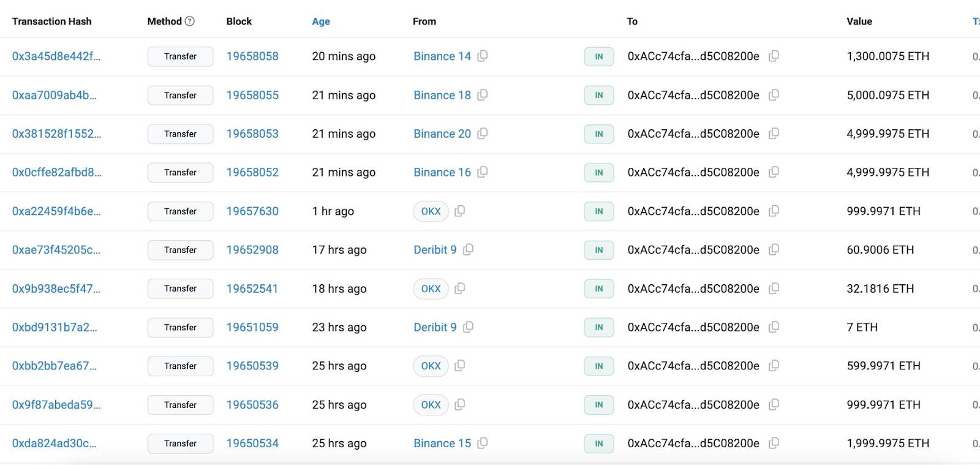This screenshot has height=465, width=980.
Task: Select the 60.9006 ETH value cell
Action: 880,249
